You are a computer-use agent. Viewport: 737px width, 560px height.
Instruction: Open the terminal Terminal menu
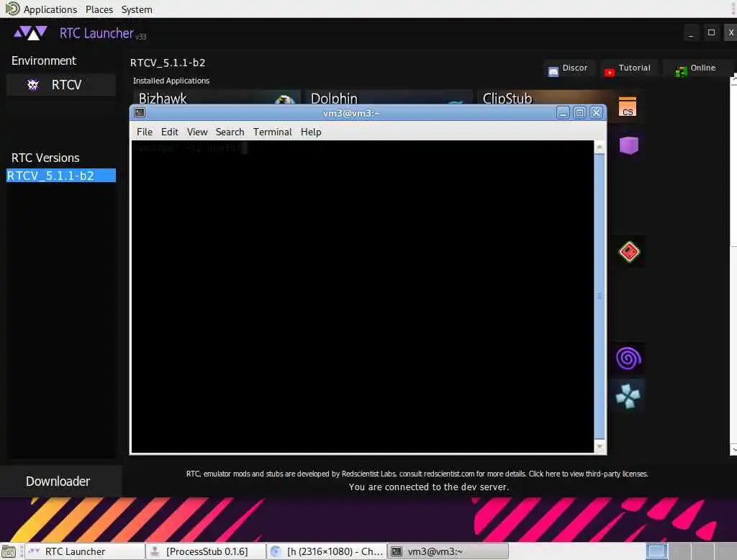pyautogui.click(x=273, y=132)
